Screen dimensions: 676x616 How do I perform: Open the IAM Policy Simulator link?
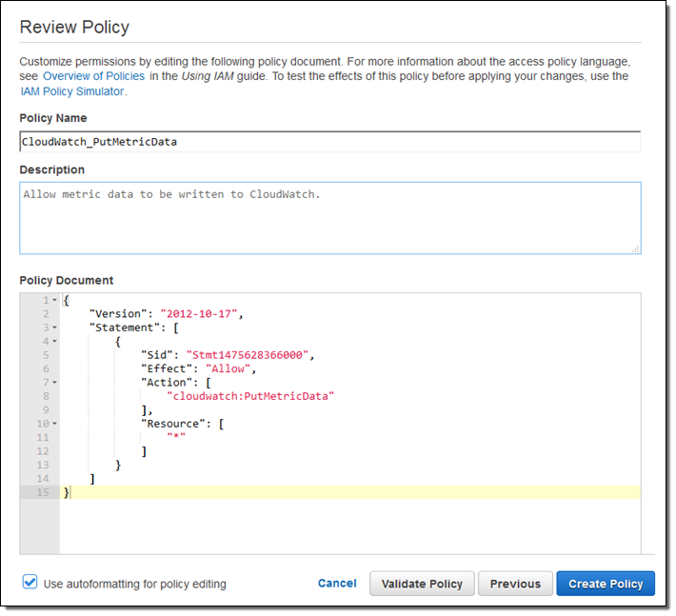(72, 92)
